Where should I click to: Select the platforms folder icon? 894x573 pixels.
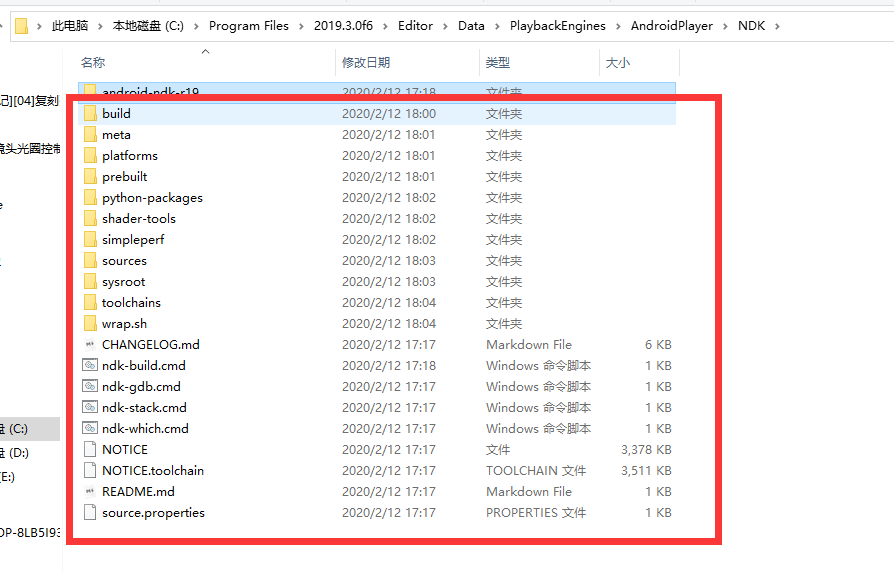click(x=90, y=156)
